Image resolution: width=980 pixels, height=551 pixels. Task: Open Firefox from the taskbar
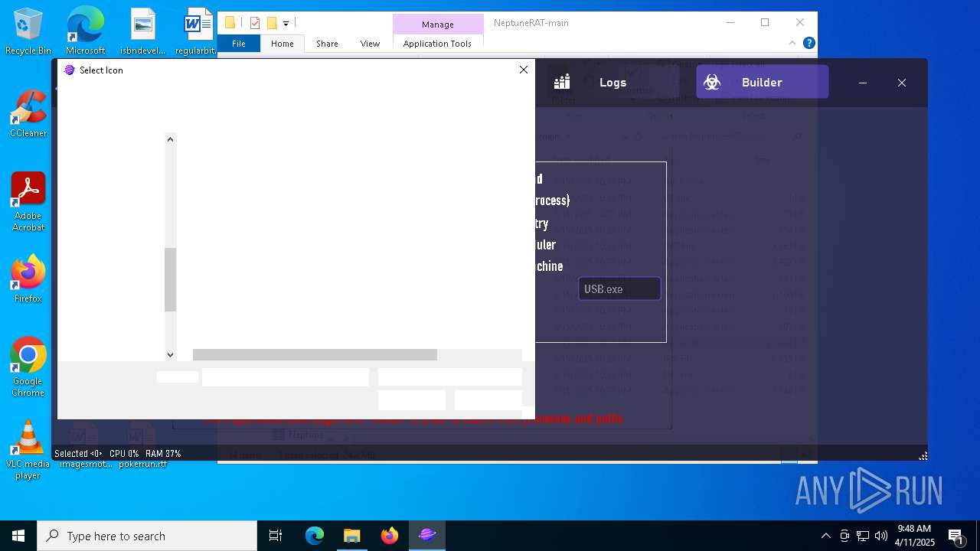click(x=390, y=536)
